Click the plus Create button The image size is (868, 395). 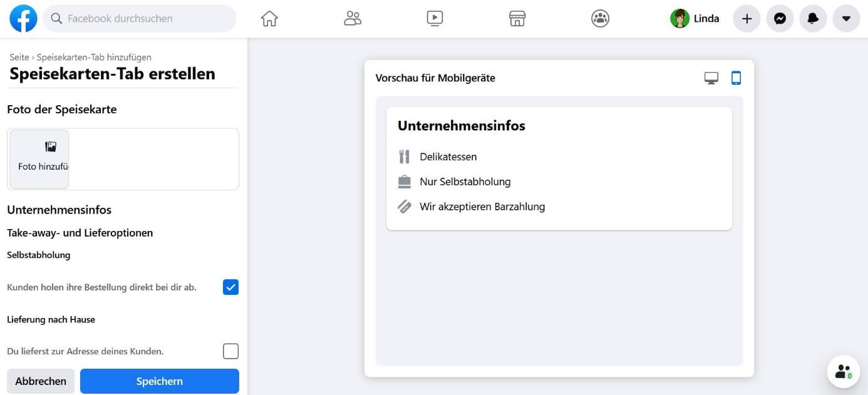(x=747, y=19)
